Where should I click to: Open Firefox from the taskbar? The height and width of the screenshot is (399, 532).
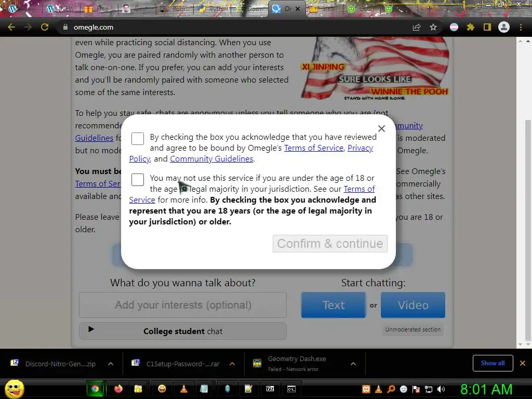118,389
